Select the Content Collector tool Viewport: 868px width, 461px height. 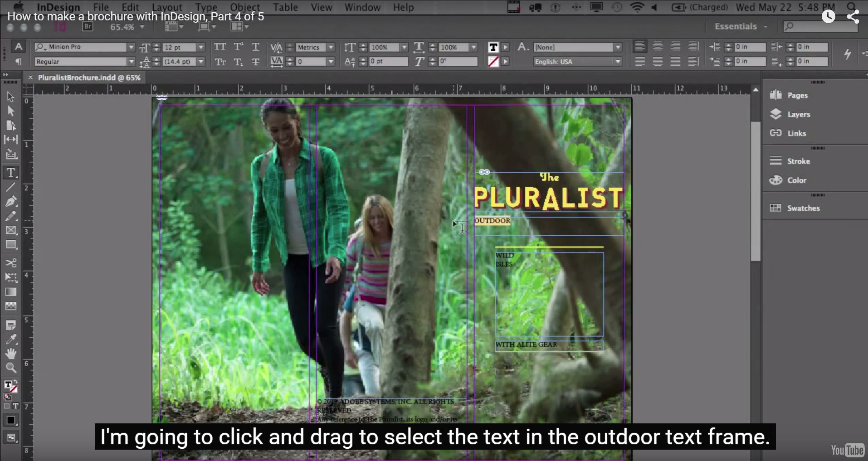pyautogui.click(x=10, y=155)
